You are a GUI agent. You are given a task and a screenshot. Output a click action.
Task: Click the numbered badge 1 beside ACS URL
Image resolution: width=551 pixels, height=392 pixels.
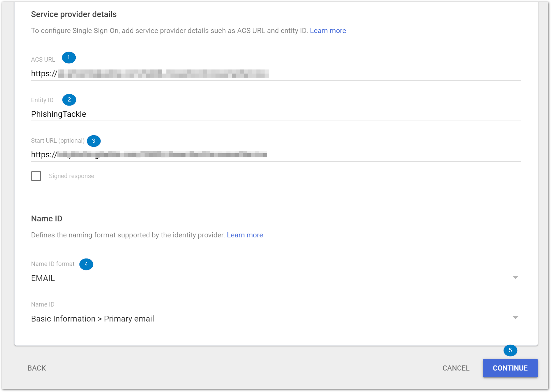[x=69, y=58]
